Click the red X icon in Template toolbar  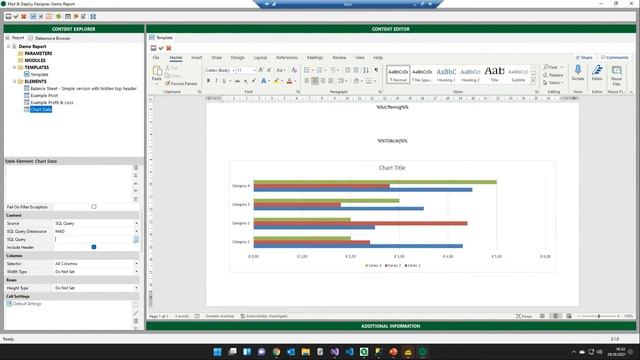[169, 48]
